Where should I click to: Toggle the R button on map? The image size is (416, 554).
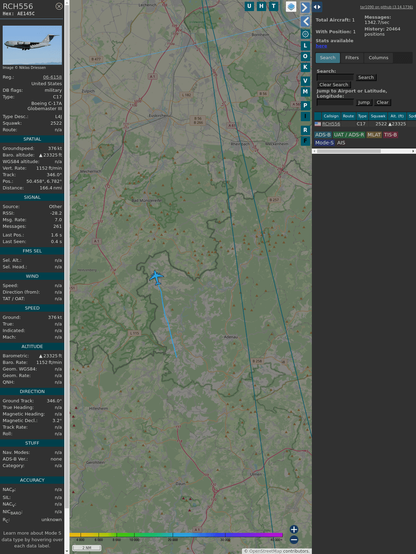coord(305,130)
